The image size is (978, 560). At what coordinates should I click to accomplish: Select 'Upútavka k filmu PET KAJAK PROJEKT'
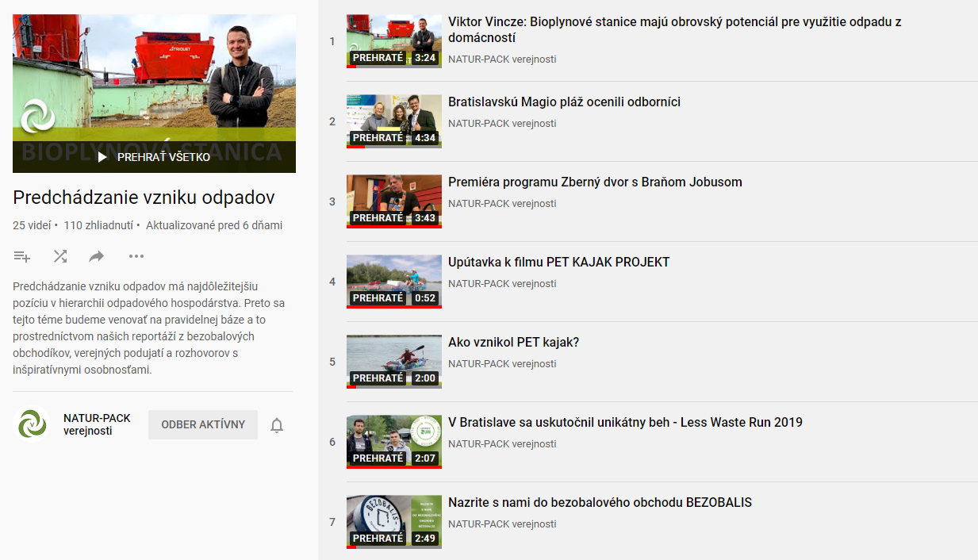559,263
